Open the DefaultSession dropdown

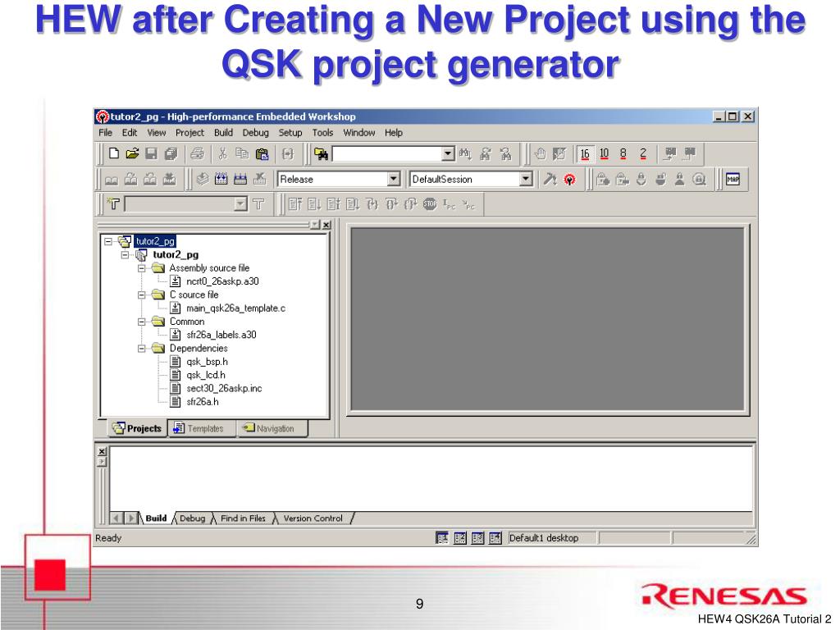tap(526, 179)
